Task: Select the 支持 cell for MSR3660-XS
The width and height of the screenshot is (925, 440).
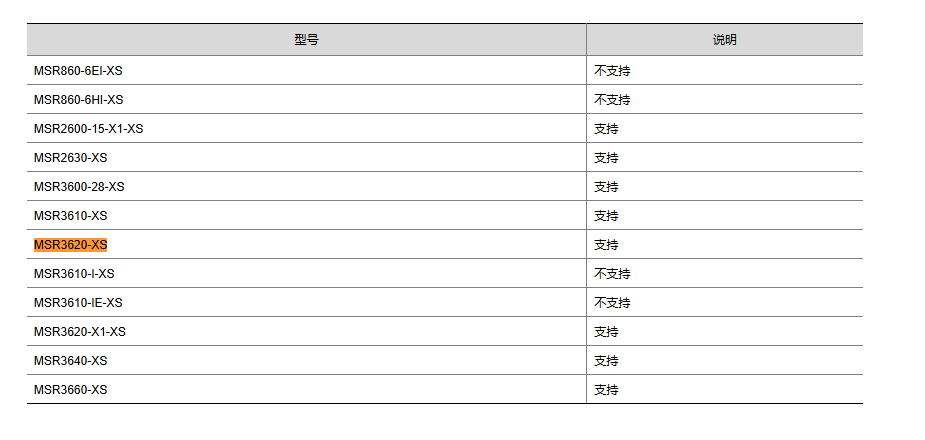Action: tap(606, 390)
